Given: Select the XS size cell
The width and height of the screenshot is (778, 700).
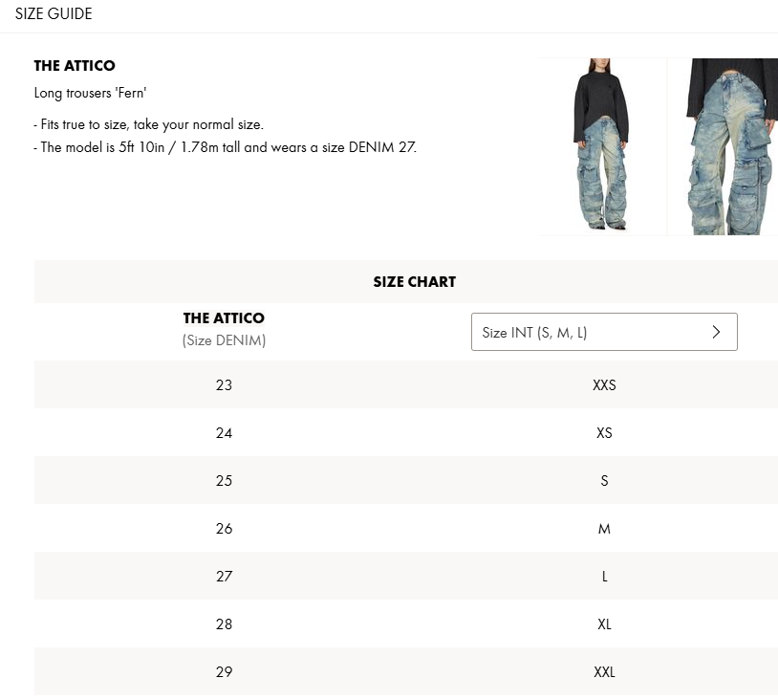Looking at the screenshot, I should coord(604,433).
